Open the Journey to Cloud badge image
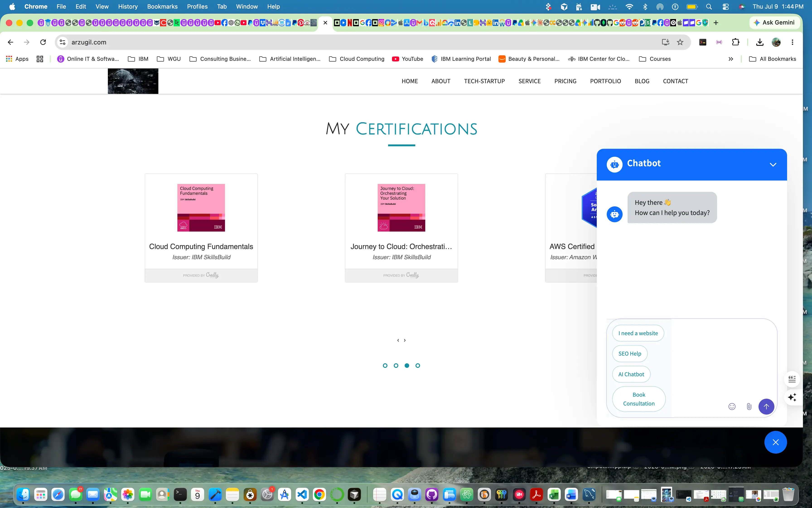 (x=401, y=208)
